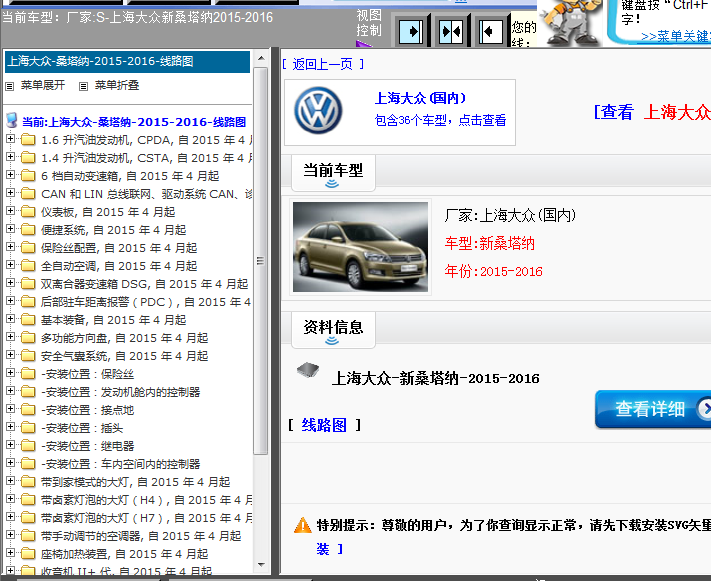The height and width of the screenshot is (581, 711).
Task: Click the folder icon for 便捷系统
Action: (28, 230)
